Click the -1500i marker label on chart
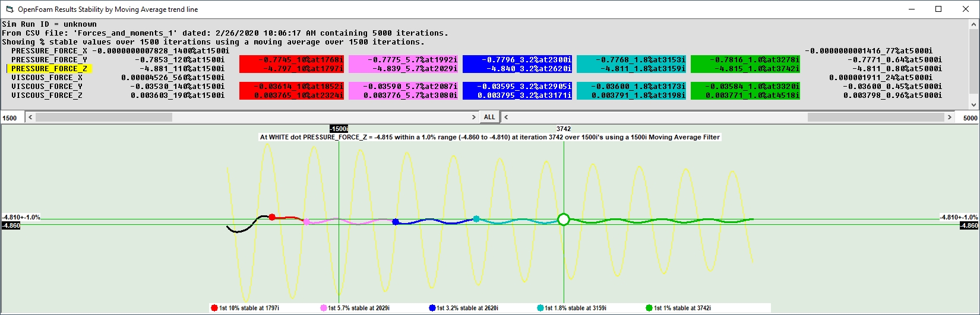Image resolution: width=980 pixels, height=315 pixels. pyautogui.click(x=339, y=129)
